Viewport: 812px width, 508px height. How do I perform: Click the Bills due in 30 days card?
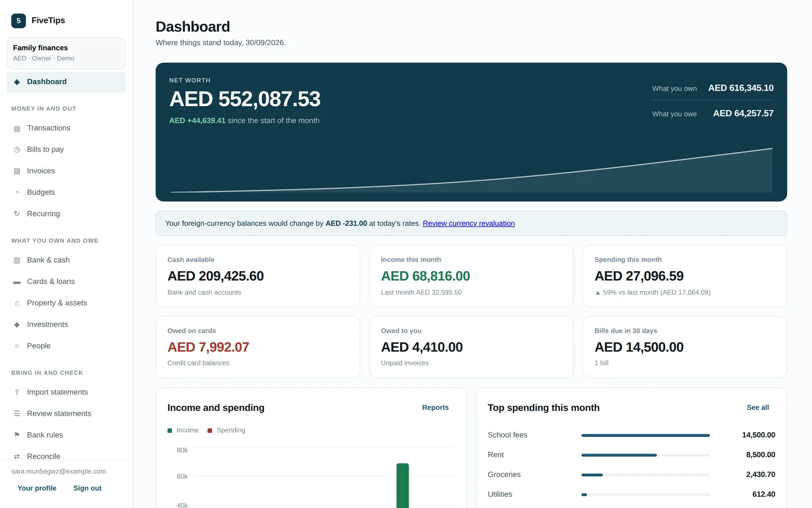pyautogui.click(x=685, y=347)
